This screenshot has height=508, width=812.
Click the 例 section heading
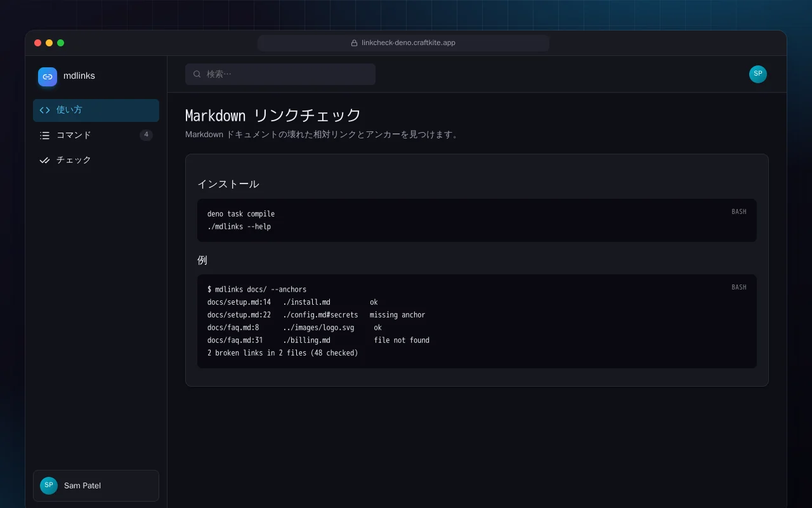pos(202,260)
